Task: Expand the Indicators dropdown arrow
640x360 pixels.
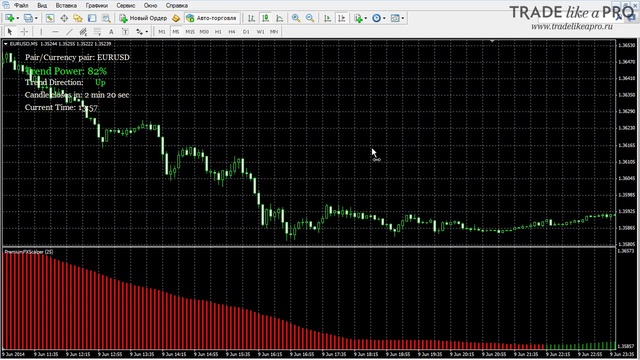Action: (365, 18)
